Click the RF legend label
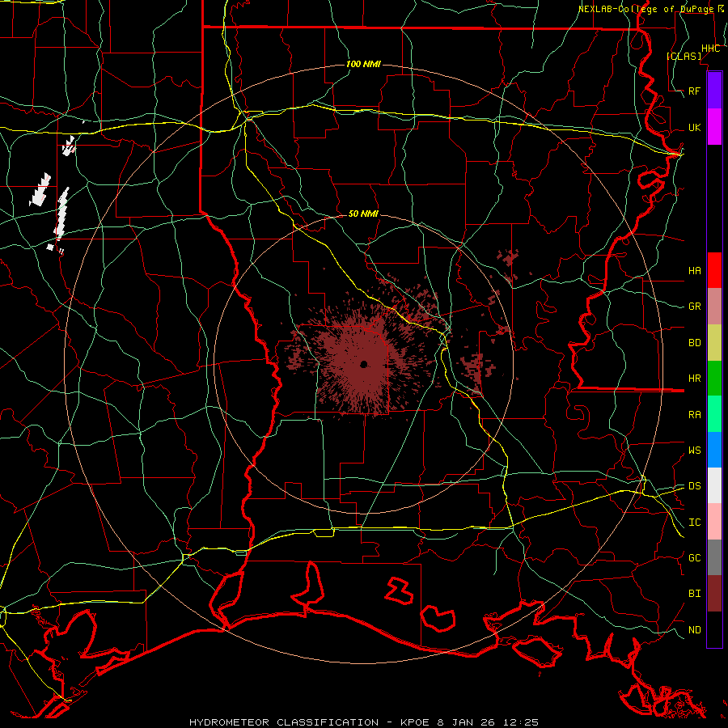The height and width of the screenshot is (728, 728). [694, 91]
